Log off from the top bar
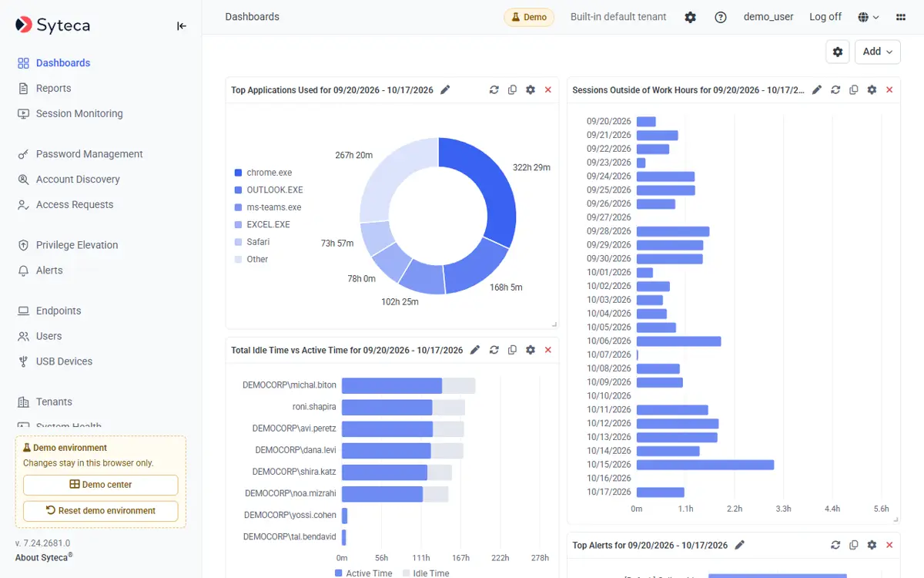The image size is (924, 578). [x=825, y=17]
